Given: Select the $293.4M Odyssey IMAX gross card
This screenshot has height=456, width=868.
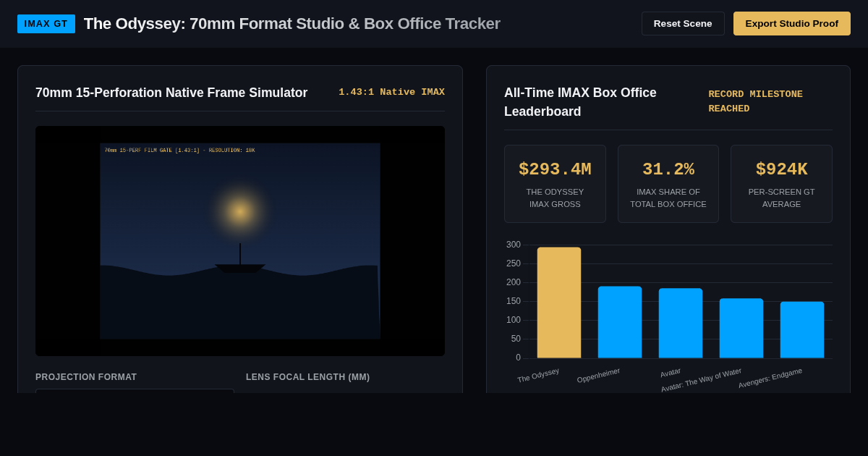Looking at the screenshot, I should point(555,184).
